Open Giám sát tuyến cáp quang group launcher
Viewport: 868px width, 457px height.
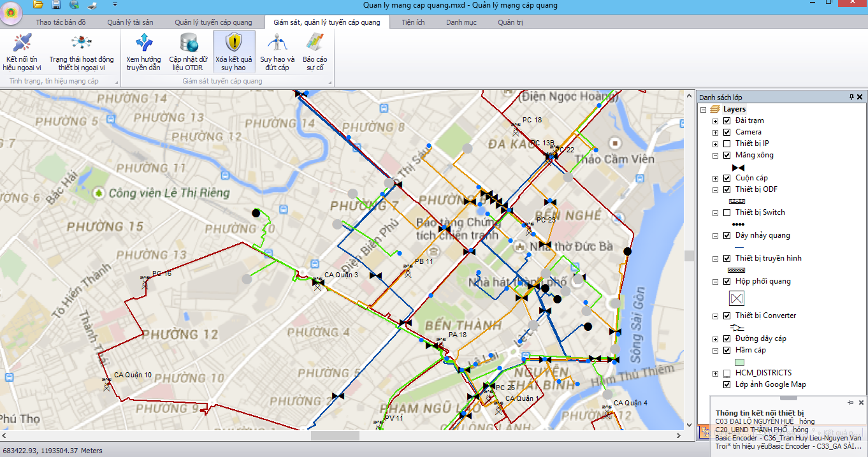(330, 82)
